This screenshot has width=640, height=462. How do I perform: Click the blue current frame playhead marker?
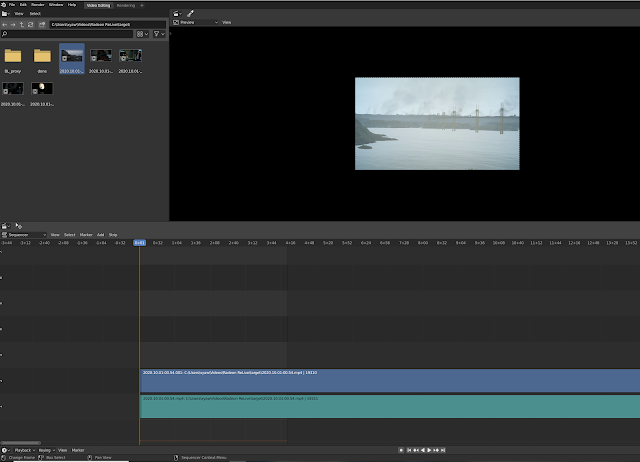140,243
